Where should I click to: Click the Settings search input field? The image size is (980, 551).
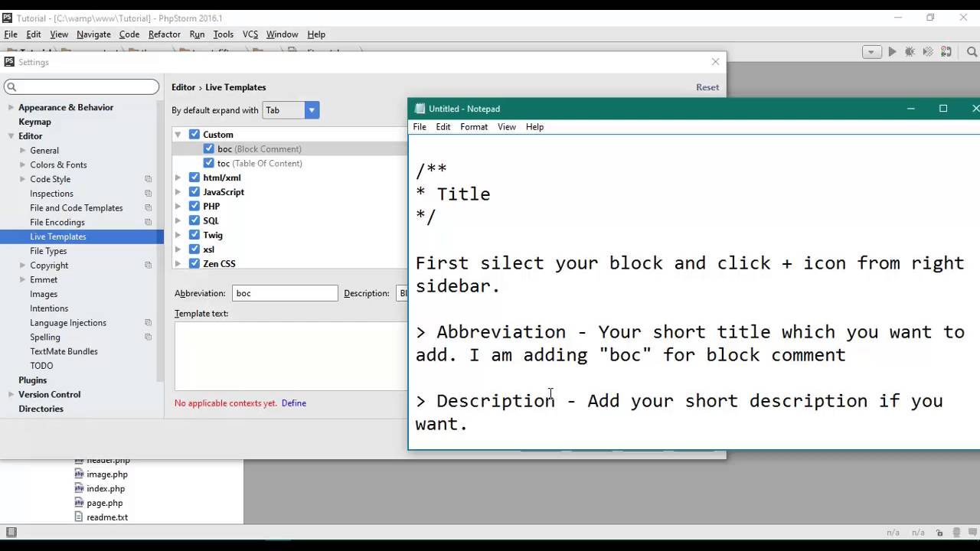point(82,87)
